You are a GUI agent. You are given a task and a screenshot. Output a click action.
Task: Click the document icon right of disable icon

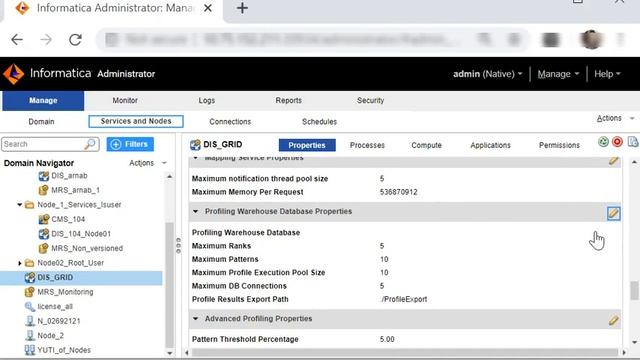[633, 142]
